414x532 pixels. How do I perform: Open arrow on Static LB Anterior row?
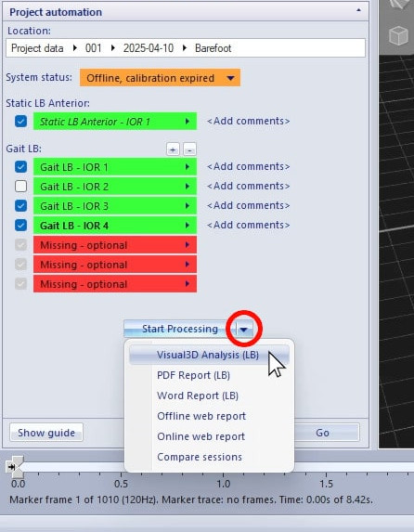[x=188, y=121]
